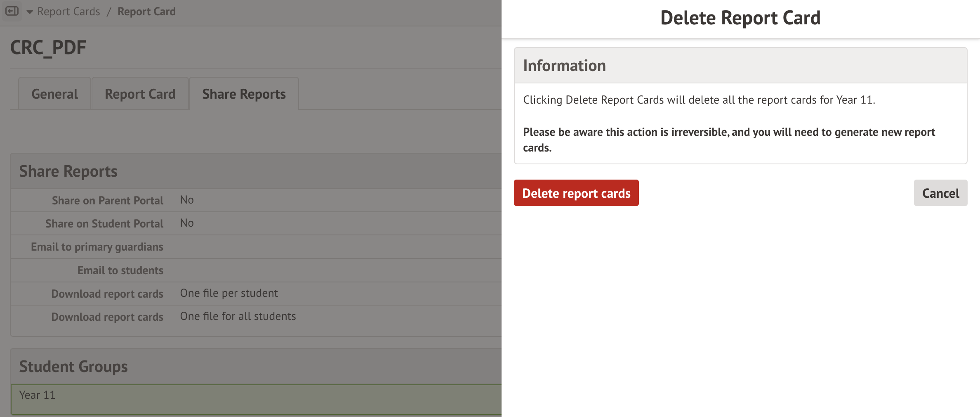Open the Report Cards breadcrumb link
The image size is (980, 417).
[x=68, y=12]
